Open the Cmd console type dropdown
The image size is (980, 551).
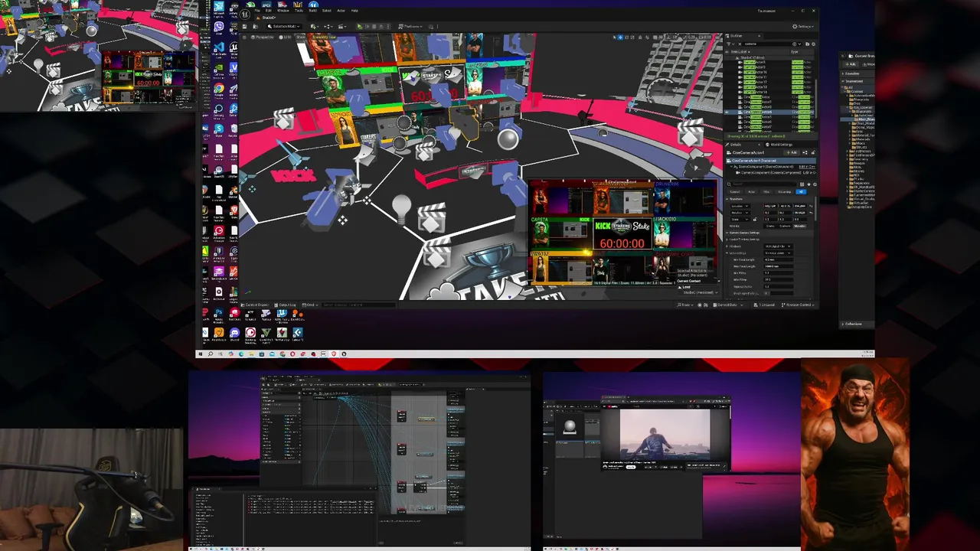(x=310, y=305)
